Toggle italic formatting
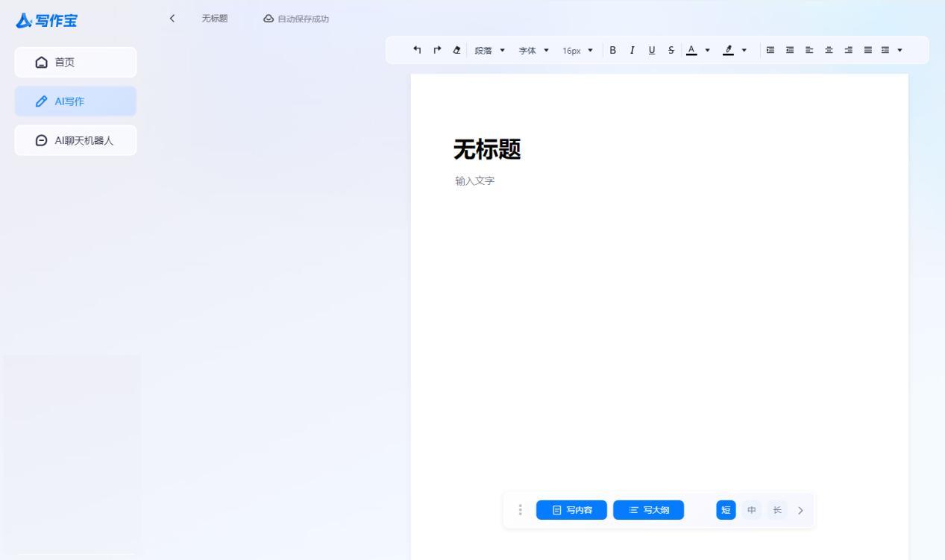Viewport: 945px width, 560px height. [x=632, y=50]
